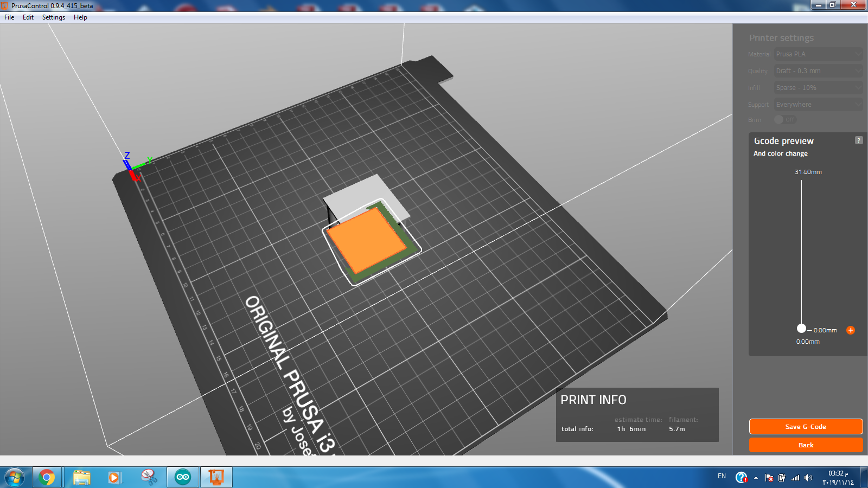The image size is (868, 488).
Task: Click the Printer settings heading
Action: pos(781,38)
